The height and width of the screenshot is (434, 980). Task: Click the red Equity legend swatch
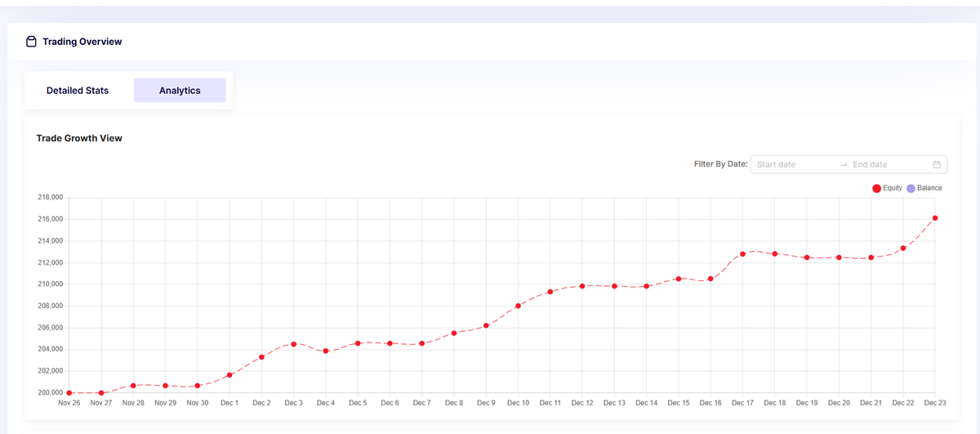(877, 188)
